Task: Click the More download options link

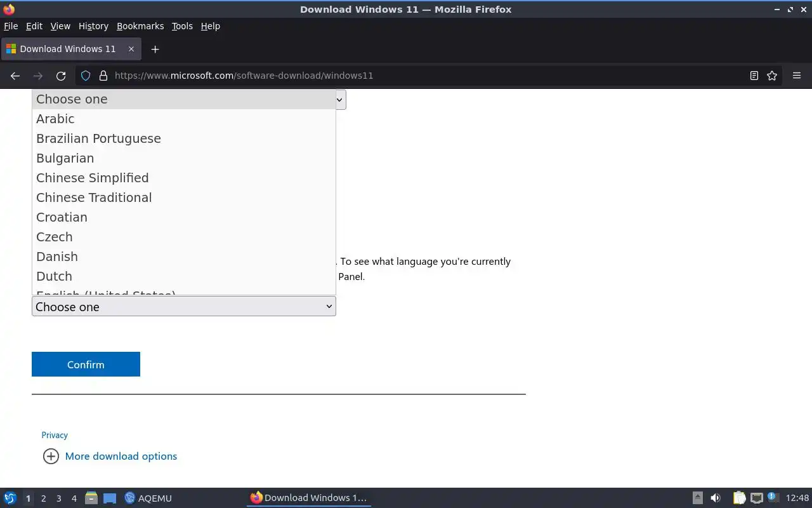Action: pos(121,456)
